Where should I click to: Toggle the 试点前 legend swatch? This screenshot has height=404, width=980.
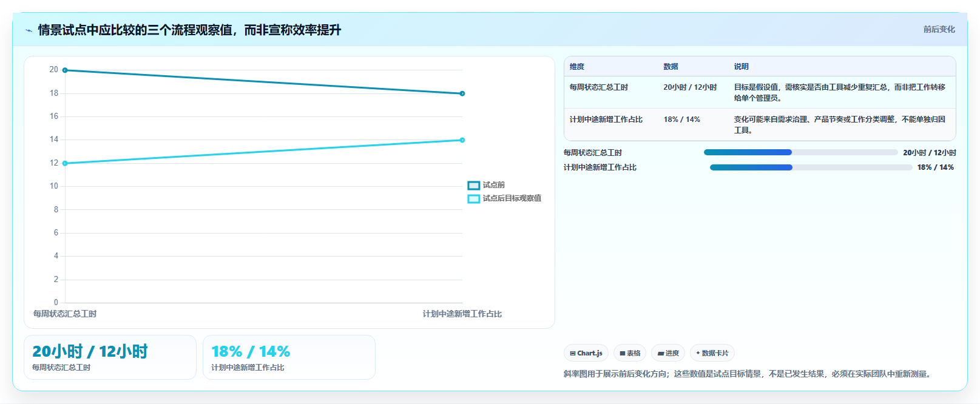[x=474, y=186]
